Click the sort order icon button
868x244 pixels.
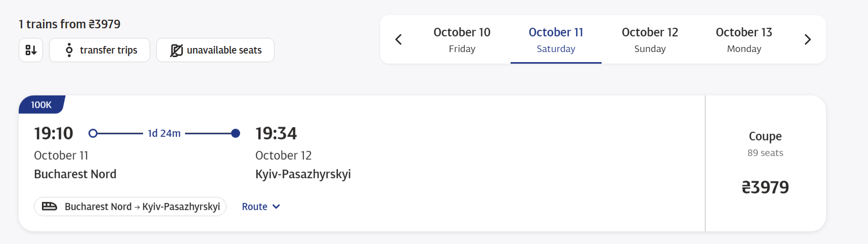pos(31,50)
